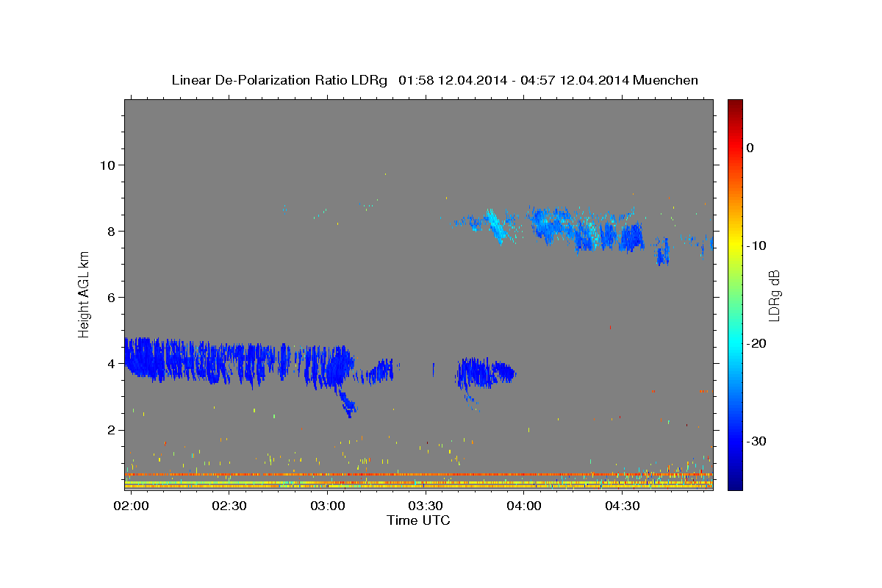The width and height of the screenshot is (882, 588).
Task: Click the height tick label 8
Action: 110,231
